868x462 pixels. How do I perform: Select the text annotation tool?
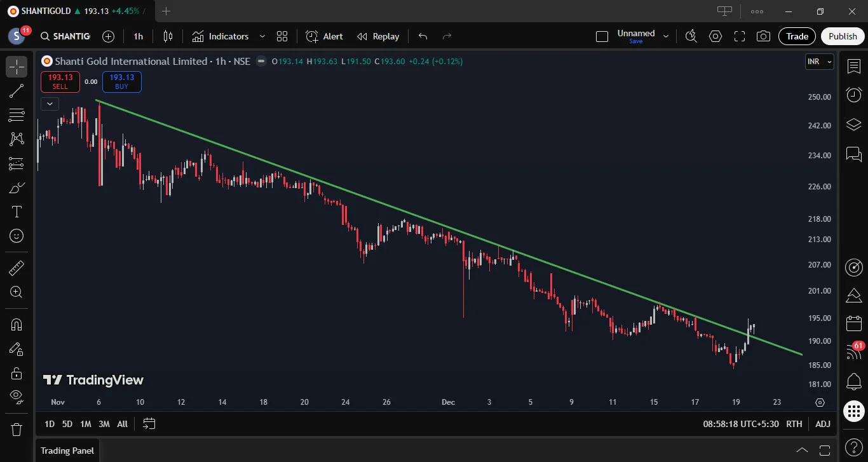click(x=17, y=212)
